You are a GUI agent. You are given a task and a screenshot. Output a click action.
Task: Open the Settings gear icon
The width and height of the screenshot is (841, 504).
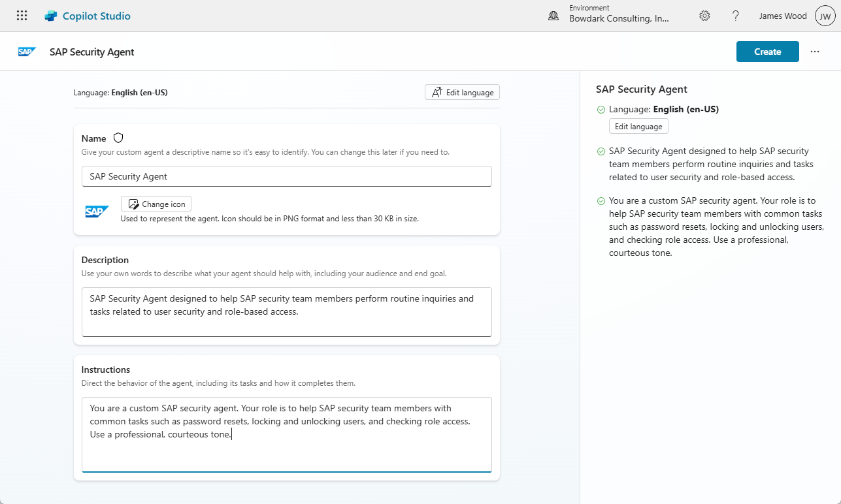click(704, 16)
